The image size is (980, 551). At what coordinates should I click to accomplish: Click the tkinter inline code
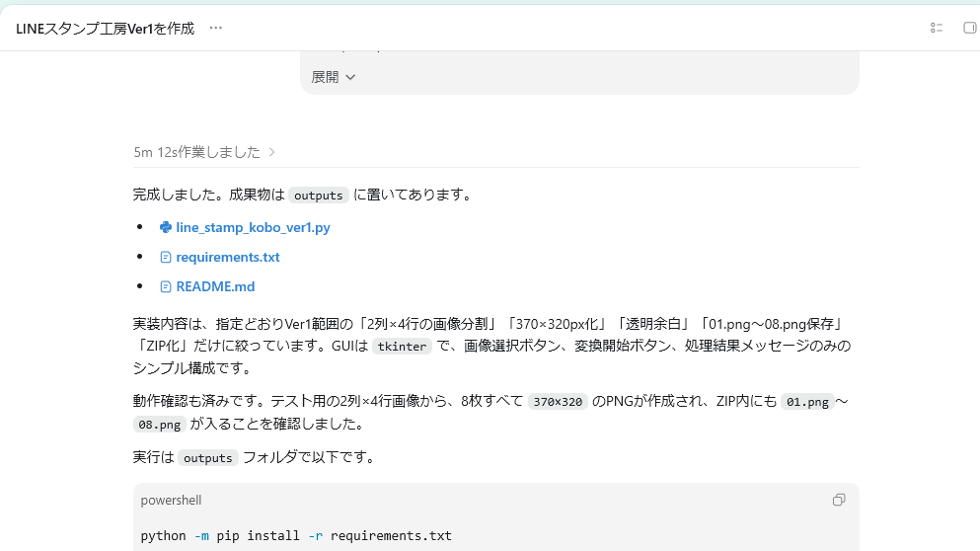click(402, 347)
